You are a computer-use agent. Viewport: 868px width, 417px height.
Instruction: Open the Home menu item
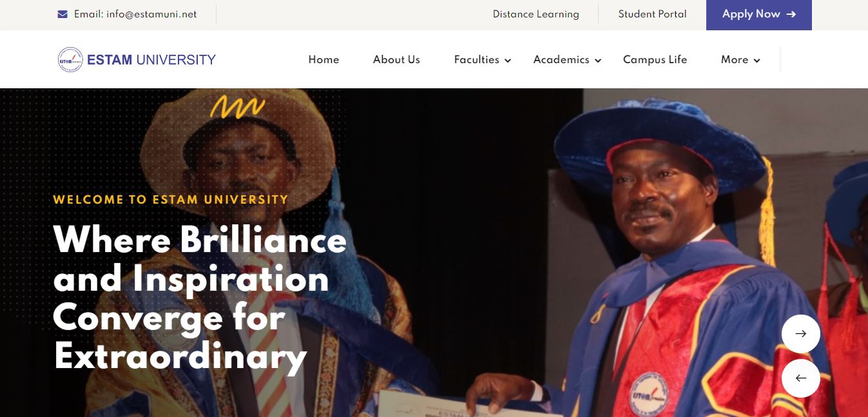point(323,59)
